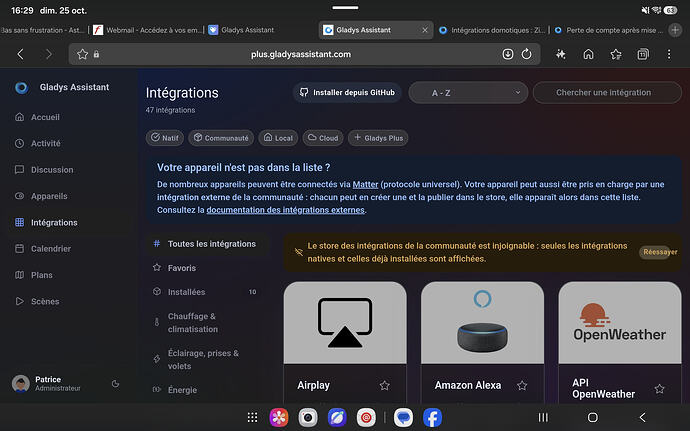This screenshot has width=690, height=431.
Task: Select Installées category
Action: tap(207, 292)
